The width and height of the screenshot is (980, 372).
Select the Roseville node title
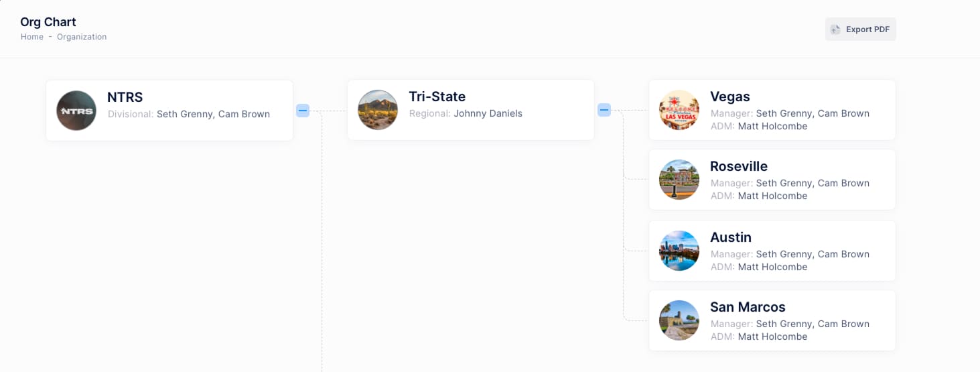coord(739,166)
